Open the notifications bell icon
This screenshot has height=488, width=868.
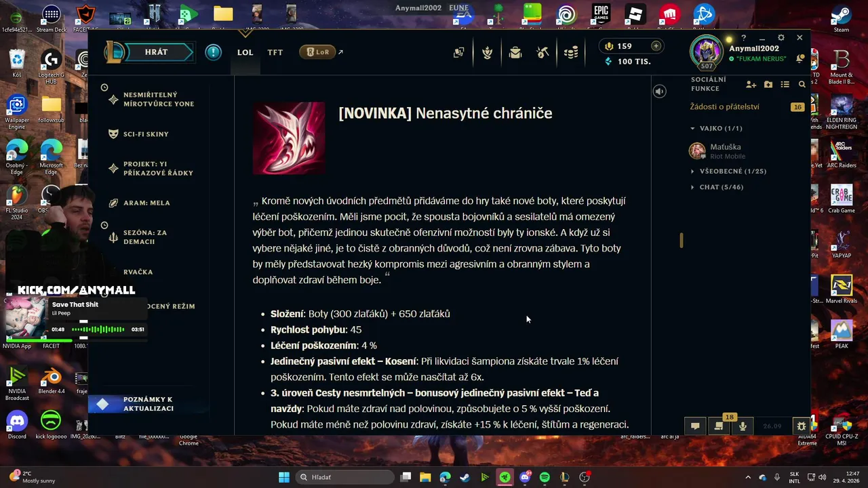800,59
